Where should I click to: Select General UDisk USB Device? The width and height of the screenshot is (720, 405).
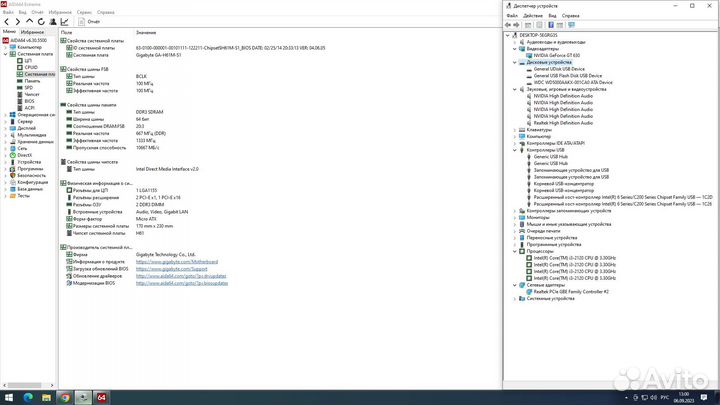(x=559, y=69)
